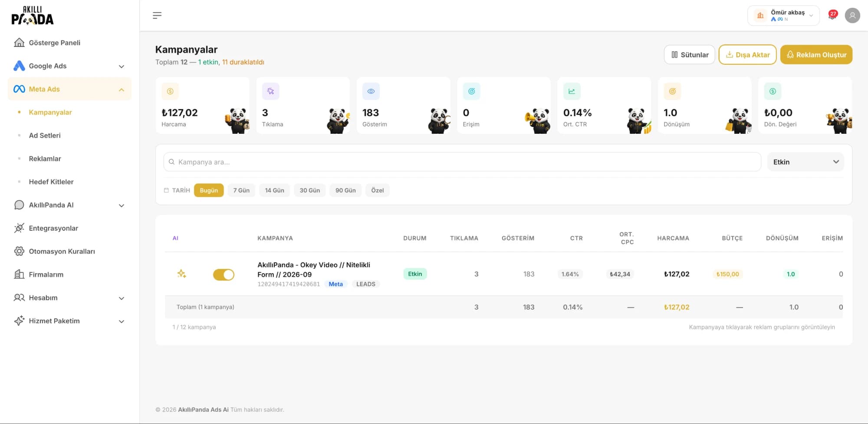Click the Harcama coin icon

coord(170,91)
